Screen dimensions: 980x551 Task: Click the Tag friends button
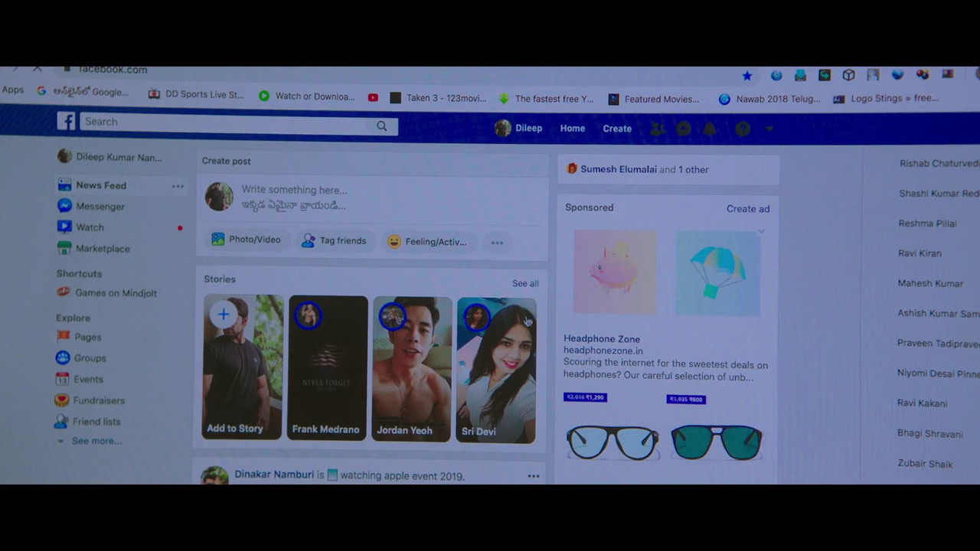tap(334, 240)
